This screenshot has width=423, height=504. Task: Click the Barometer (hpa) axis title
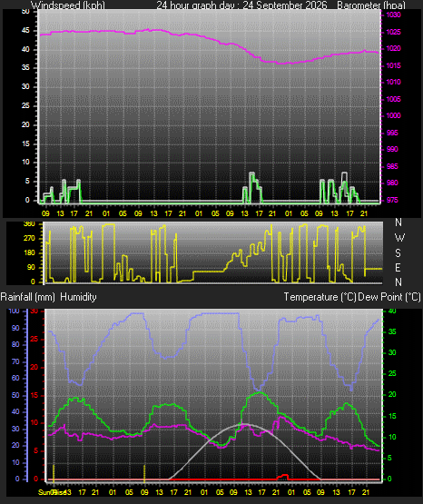point(371,5)
